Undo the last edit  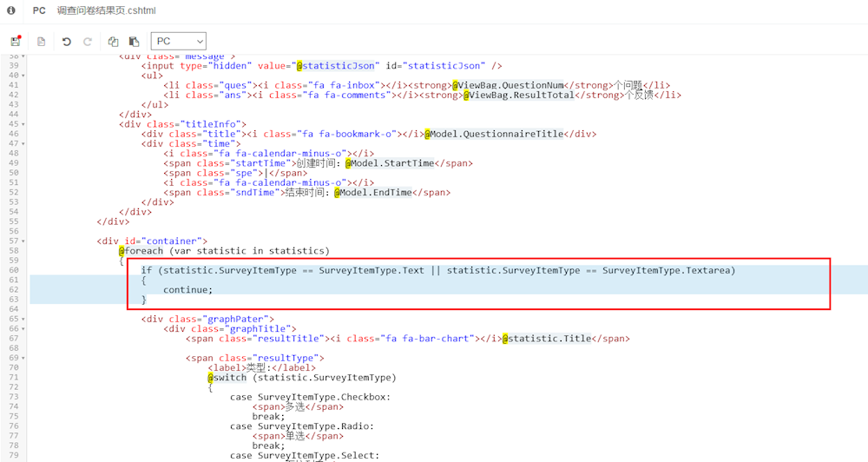tap(66, 42)
